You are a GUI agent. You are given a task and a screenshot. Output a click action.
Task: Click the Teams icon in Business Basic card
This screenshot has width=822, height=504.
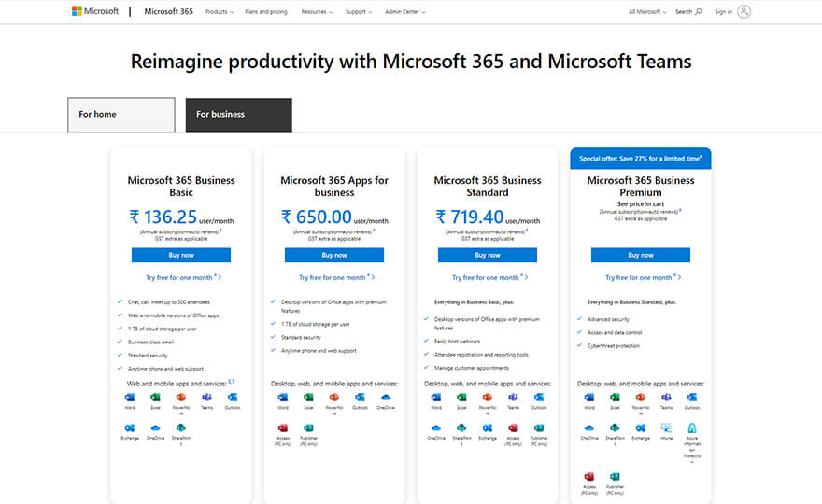pos(207,398)
